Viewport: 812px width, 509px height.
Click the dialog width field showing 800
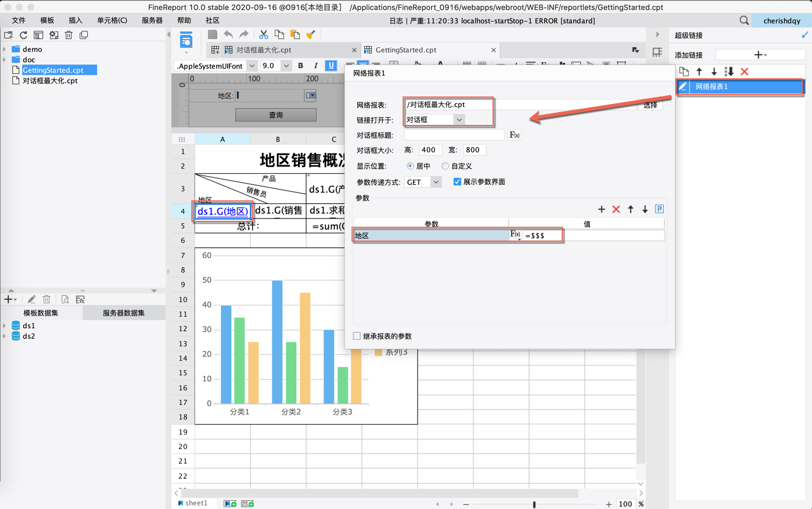(x=474, y=150)
